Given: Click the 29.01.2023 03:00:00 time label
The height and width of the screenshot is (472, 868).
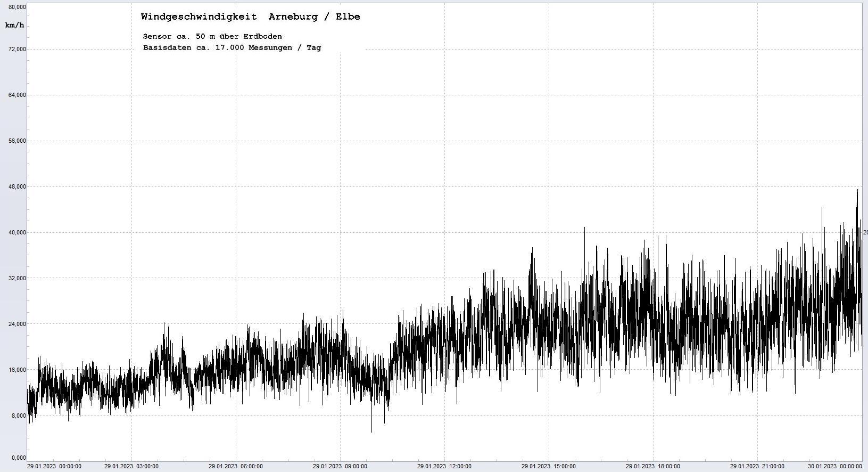Looking at the screenshot, I should [x=131, y=467].
